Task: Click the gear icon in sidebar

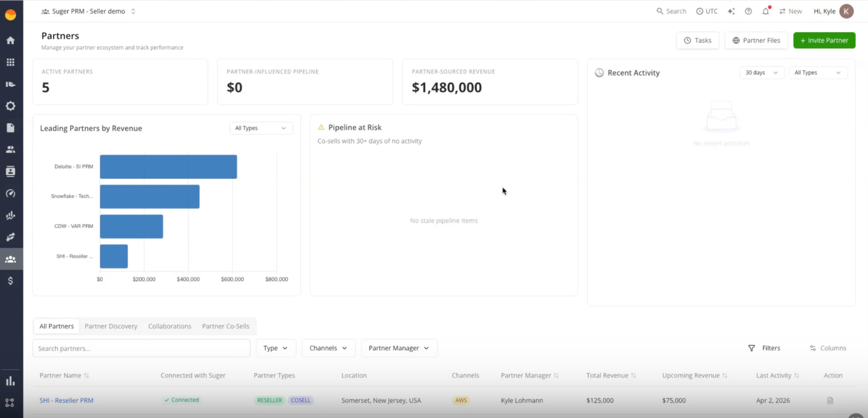Action: pyautogui.click(x=10, y=106)
